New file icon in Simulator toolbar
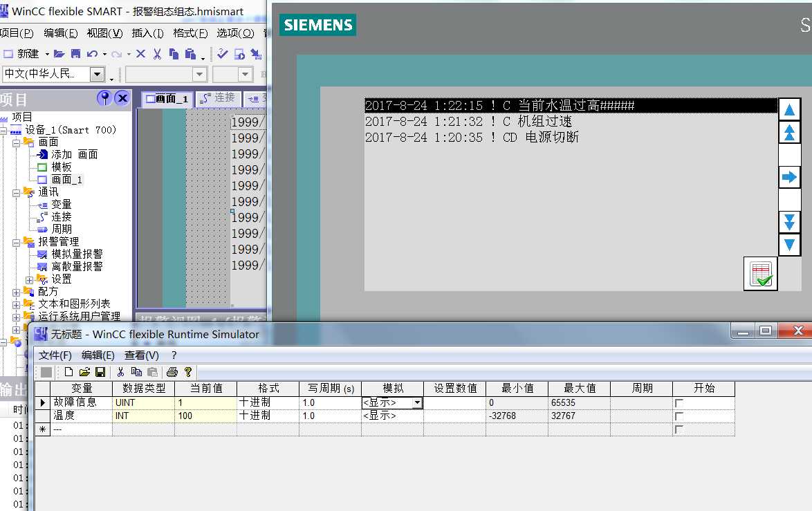The image size is (812, 511). point(68,372)
